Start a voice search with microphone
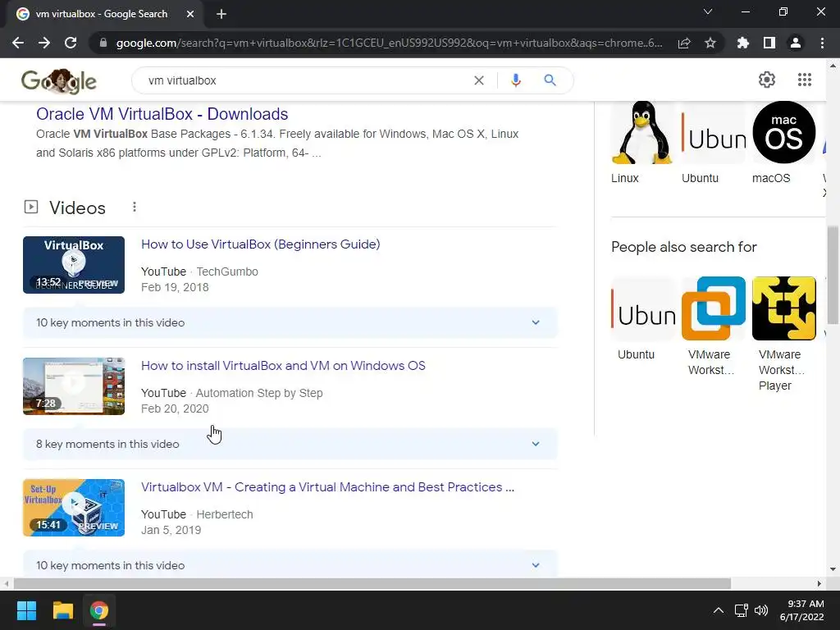The image size is (840, 630). coord(516,80)
